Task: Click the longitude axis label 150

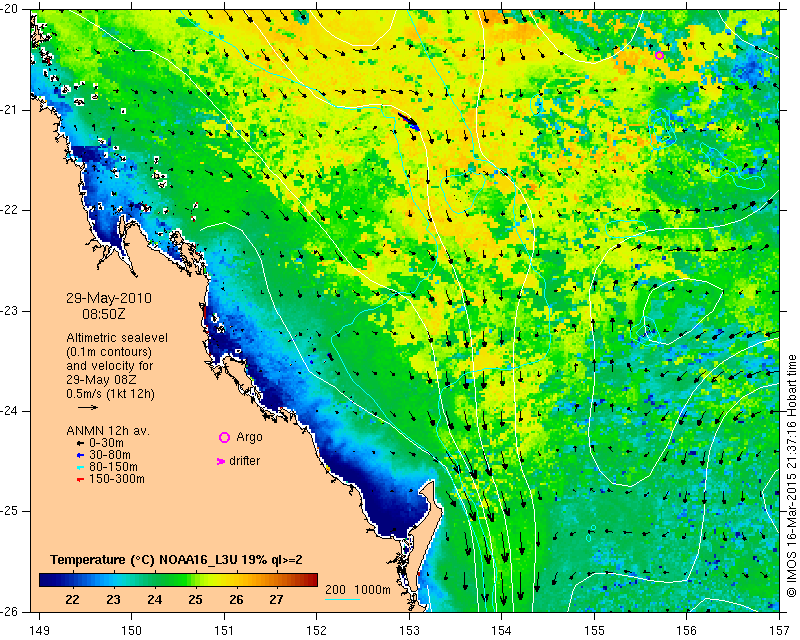Action: point(132,631)
